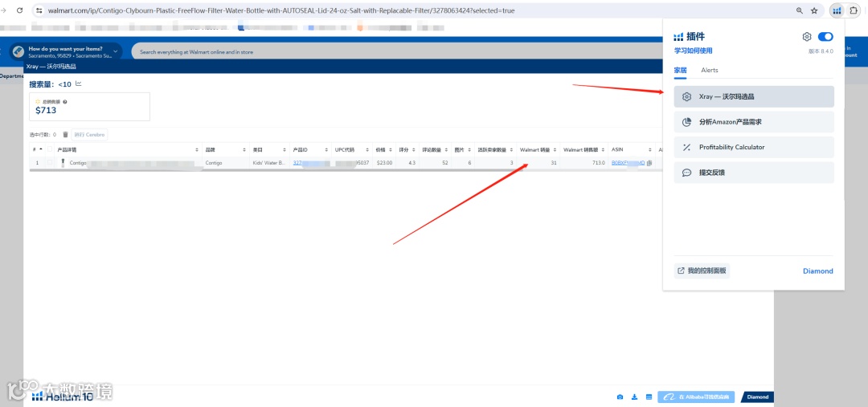Sort by the # column arrow
Image resolution: width=868 pixels, height=407 pixels.
tap(40, 150)
